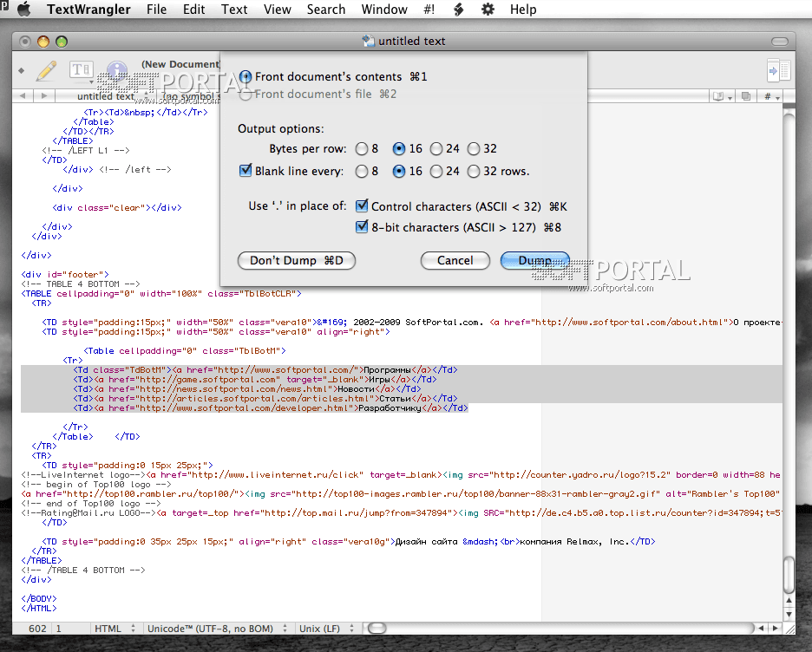Open the File menu
Viewport: 812px width, 652px height.
(156, 10)
